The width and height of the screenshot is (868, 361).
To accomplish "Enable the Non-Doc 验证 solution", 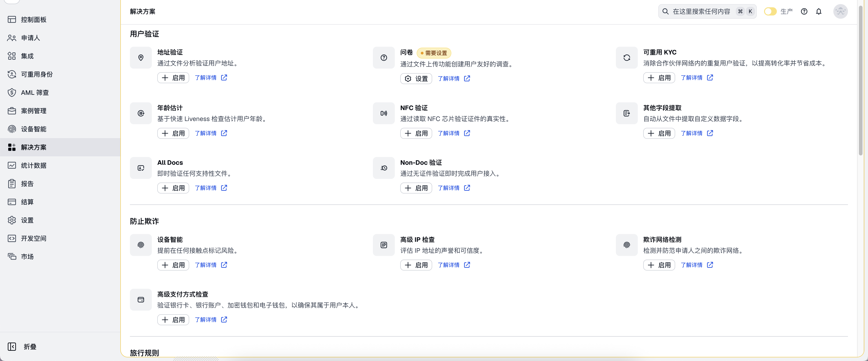I will [x=416, y=188].
